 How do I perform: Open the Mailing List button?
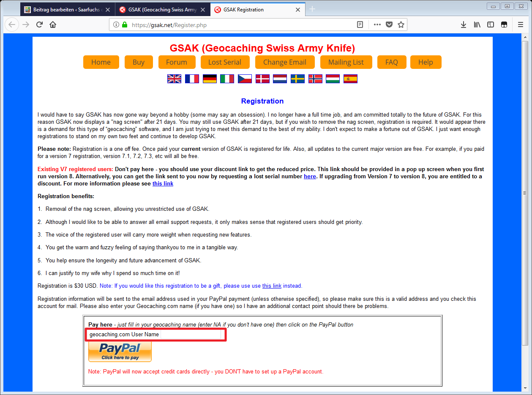click(346, 62)
